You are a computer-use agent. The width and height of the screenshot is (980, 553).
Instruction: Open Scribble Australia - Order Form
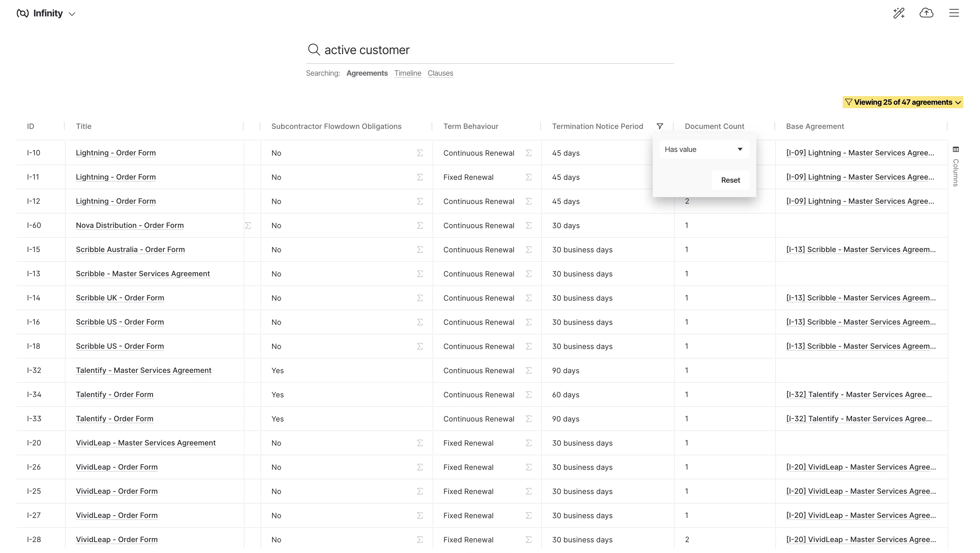point(130,250)
